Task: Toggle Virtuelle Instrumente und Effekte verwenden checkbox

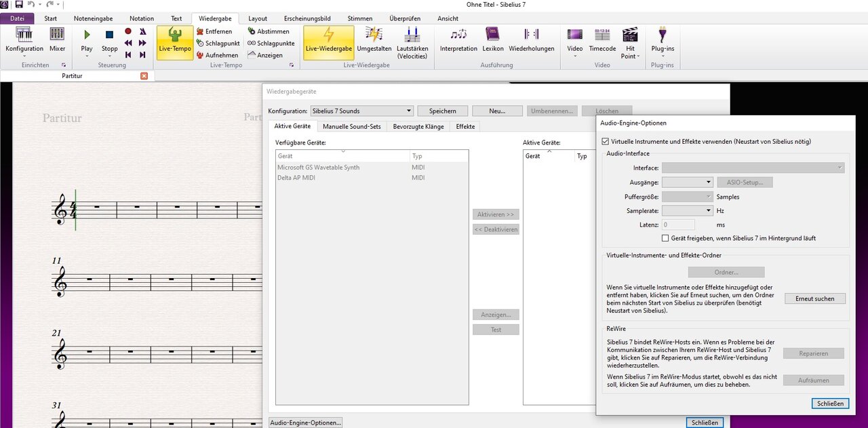Action: pyautogui.click(x=606, y=142)
